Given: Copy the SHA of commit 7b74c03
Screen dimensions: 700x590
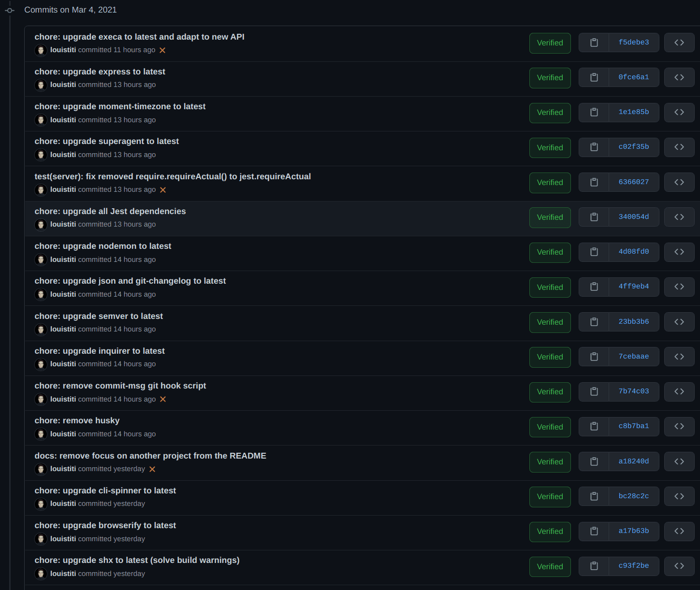Looking at the screenshot, I should (594, 391).
